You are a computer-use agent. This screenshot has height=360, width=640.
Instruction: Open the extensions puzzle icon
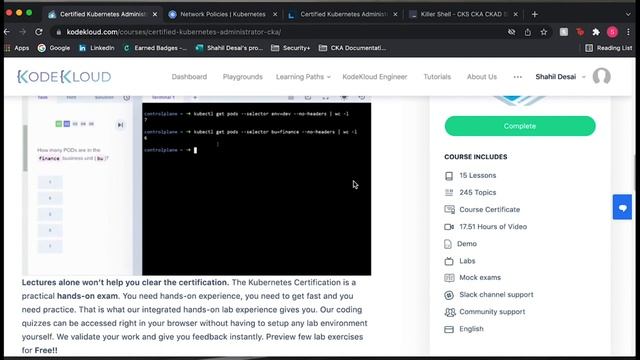(x=596, y=32)
